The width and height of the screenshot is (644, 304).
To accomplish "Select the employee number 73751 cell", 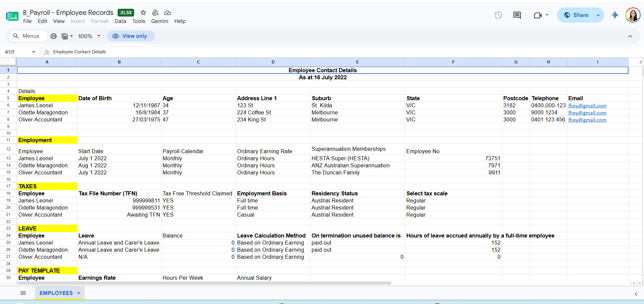I will pos(453,158).
